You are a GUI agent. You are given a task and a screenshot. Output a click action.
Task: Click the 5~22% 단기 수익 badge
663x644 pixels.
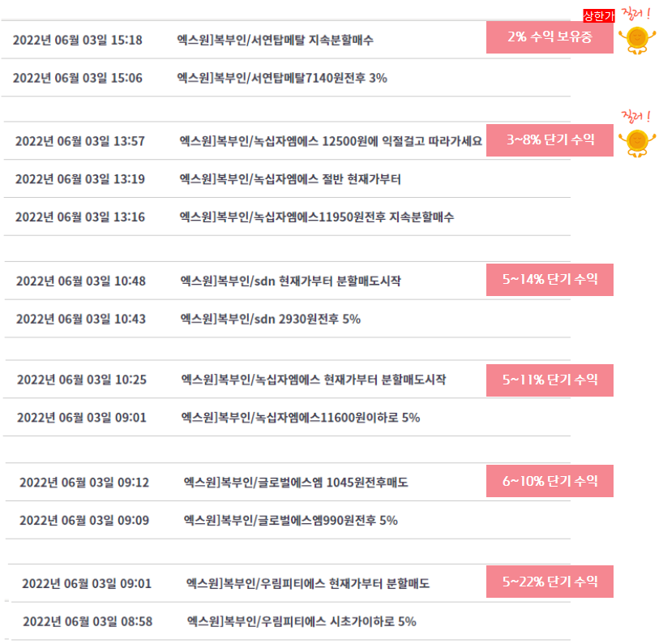[x=550, y=582]
